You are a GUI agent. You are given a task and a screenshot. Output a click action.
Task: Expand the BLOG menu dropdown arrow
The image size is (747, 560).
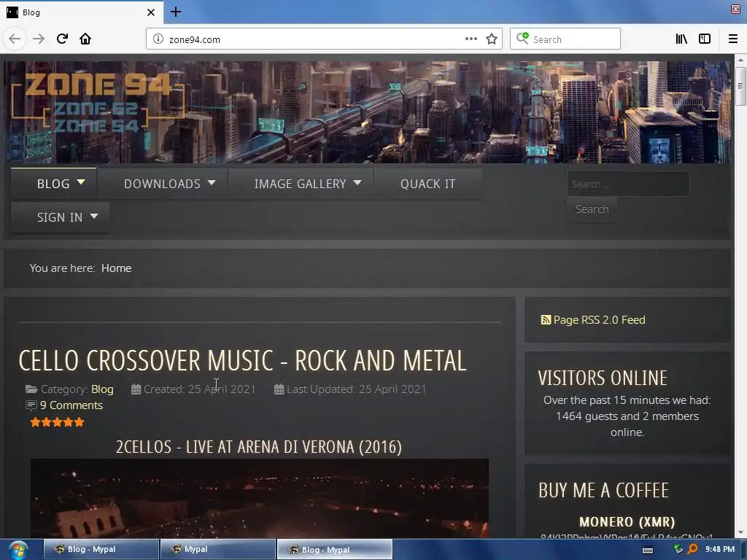pos(81,182)
